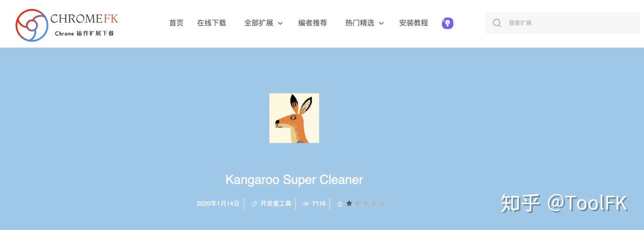Click the kangaroo extension thumbnail image
Image resolution: width=644 pixels, height=230 pixels.
tap(294, 118)
